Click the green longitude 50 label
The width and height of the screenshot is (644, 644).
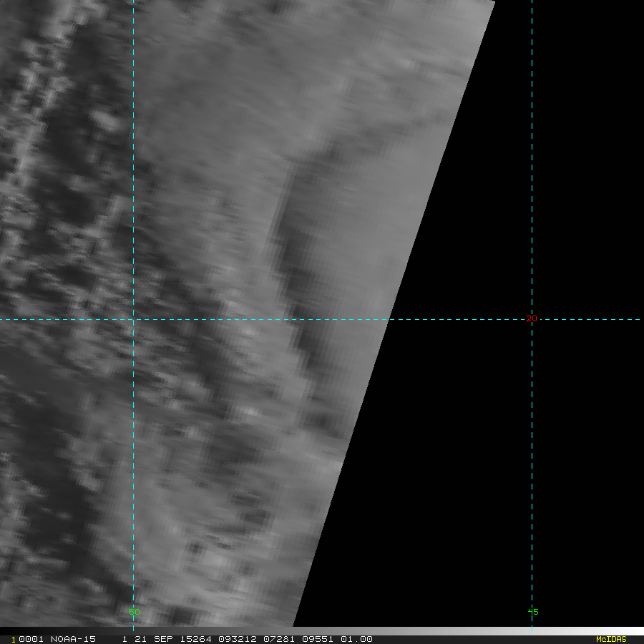pos(134,612)
